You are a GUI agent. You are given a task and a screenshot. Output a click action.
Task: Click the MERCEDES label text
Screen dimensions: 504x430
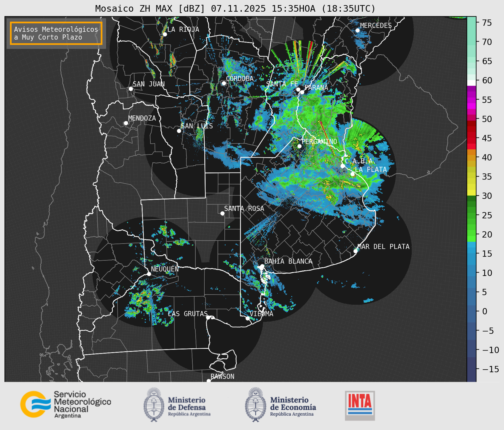tap(376, 26)
